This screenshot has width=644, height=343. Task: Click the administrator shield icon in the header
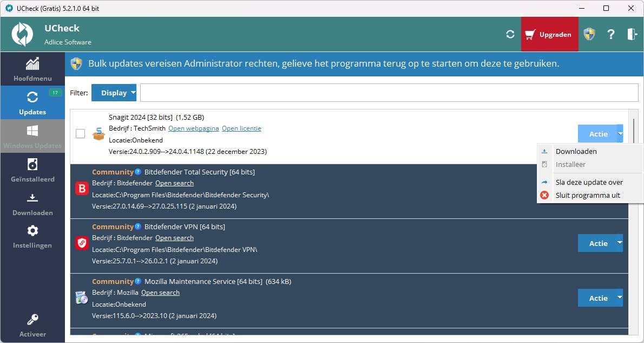click(x=589, y=34)
